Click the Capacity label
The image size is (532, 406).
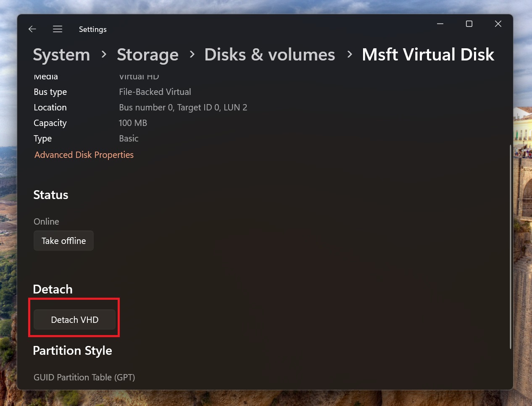tap(50, 123)
